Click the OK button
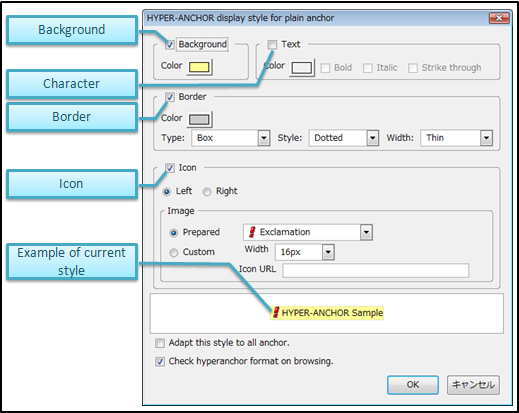This screenshot has width=519, height=413. point(413,385)
